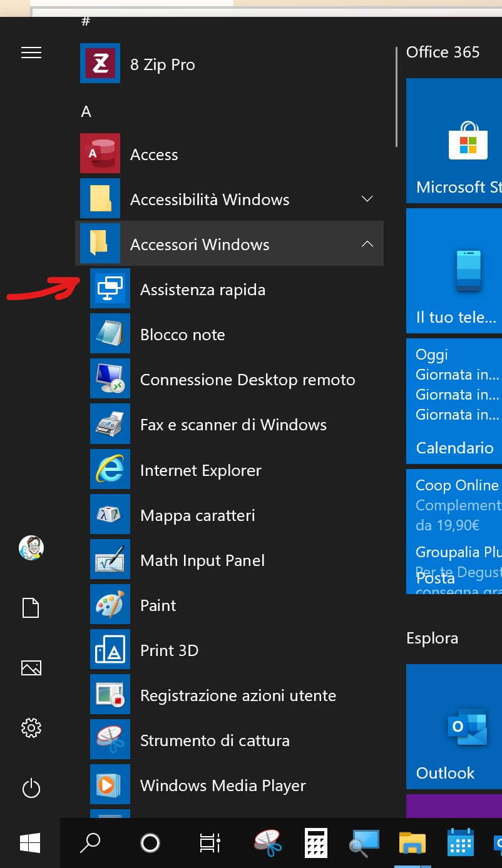Expand the Start menu hamburger navigation
The image size is (502, 868).
tap(31, 53)
